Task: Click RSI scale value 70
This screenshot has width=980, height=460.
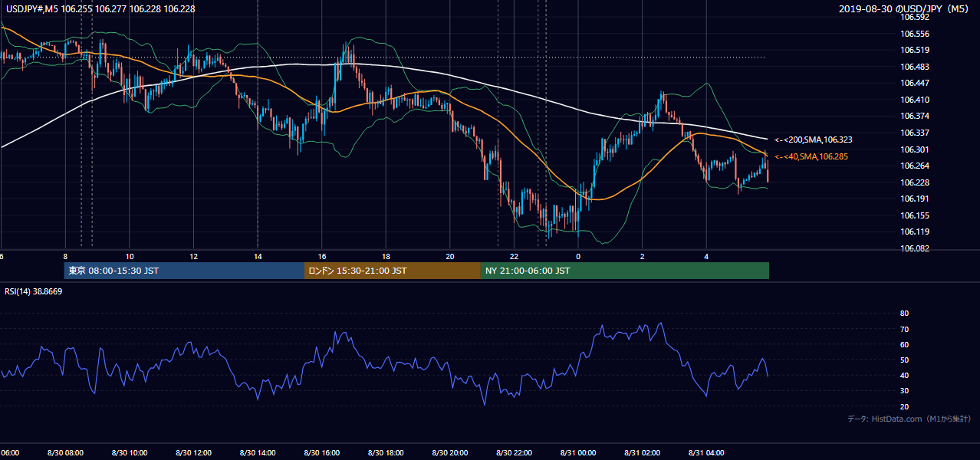Action: coord(904,329)
